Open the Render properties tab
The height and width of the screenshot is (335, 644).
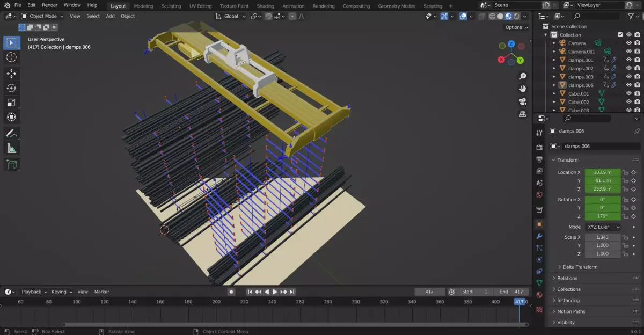[x=539, y=147]
